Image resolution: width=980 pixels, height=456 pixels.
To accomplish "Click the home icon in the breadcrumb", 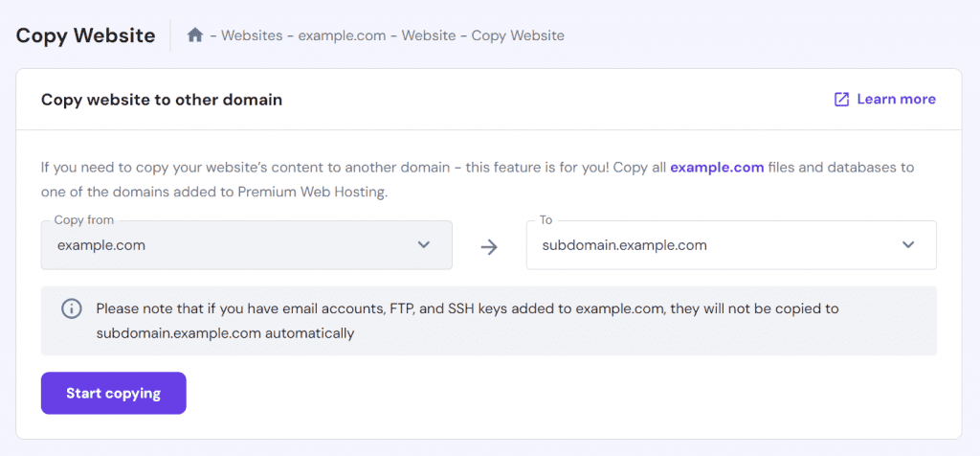I will (x=195, y=35).
